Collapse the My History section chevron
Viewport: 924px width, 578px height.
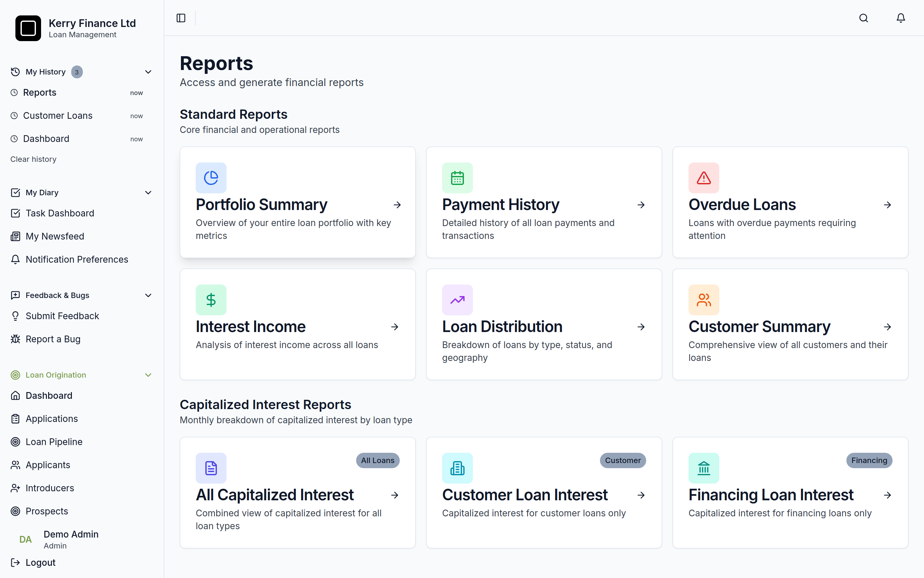click(148, 72)
